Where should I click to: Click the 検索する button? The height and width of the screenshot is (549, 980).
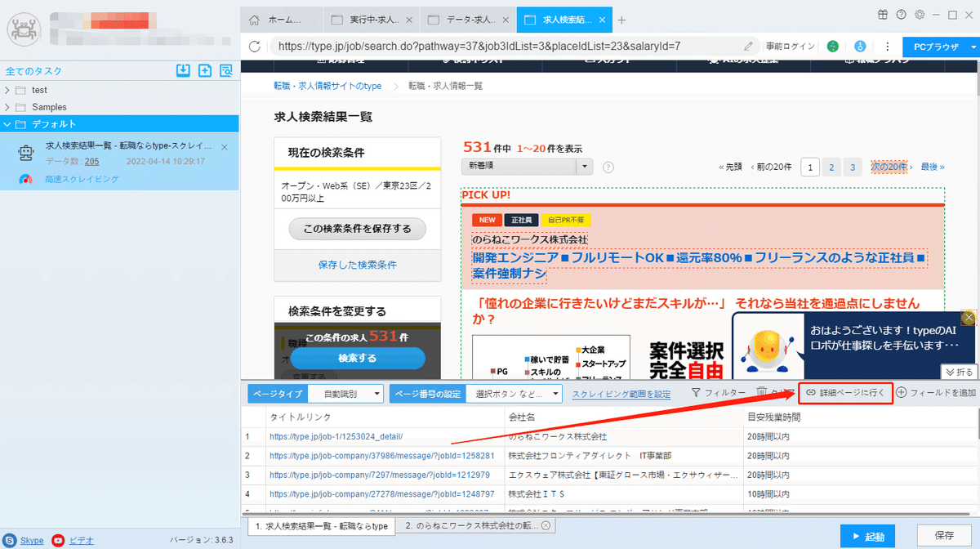(358, 359)
